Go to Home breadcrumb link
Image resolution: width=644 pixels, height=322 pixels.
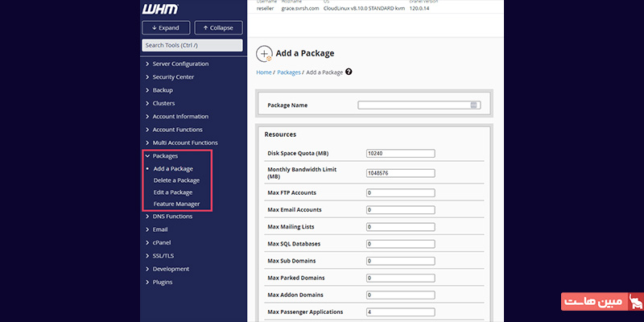264,72
